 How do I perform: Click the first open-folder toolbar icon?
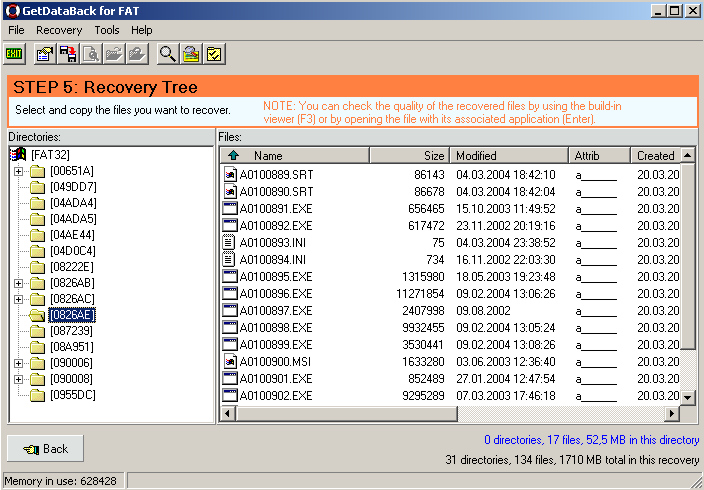click(114, 54)
